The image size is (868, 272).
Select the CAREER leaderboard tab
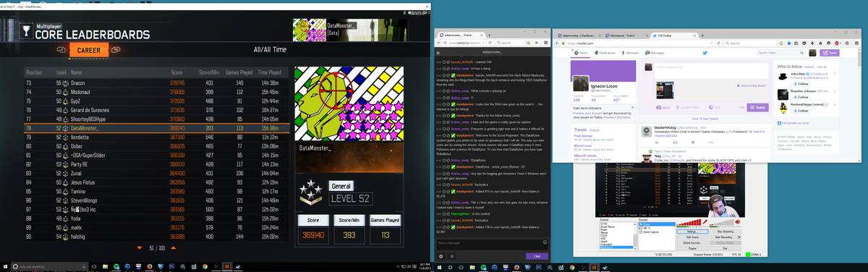[90, 50]
